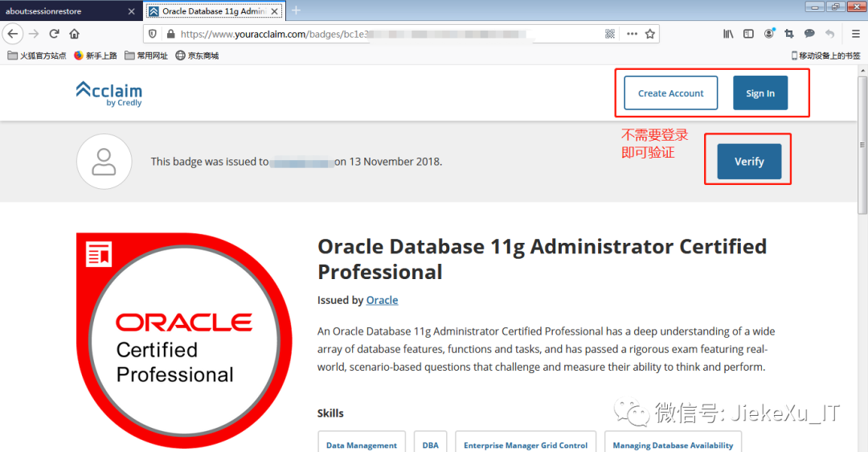Show sidebars icon in toolbar

pyautogui.click(x=748, y=34)
